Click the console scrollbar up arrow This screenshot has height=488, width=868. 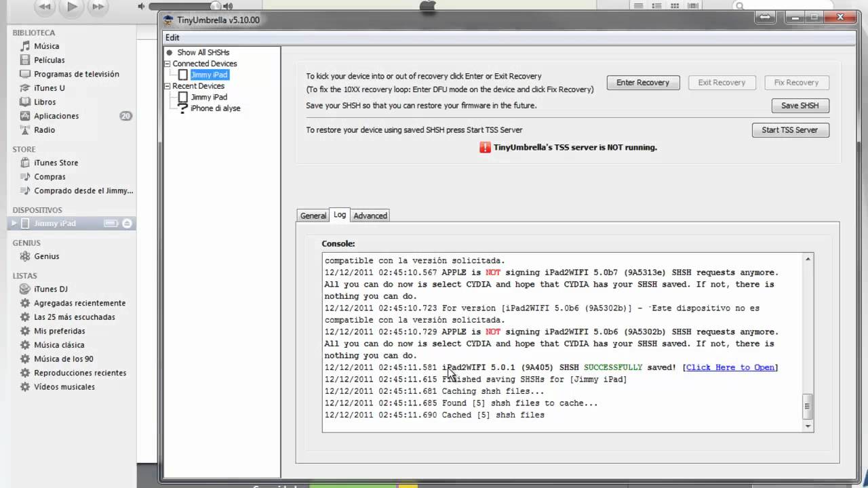(807, 259)
